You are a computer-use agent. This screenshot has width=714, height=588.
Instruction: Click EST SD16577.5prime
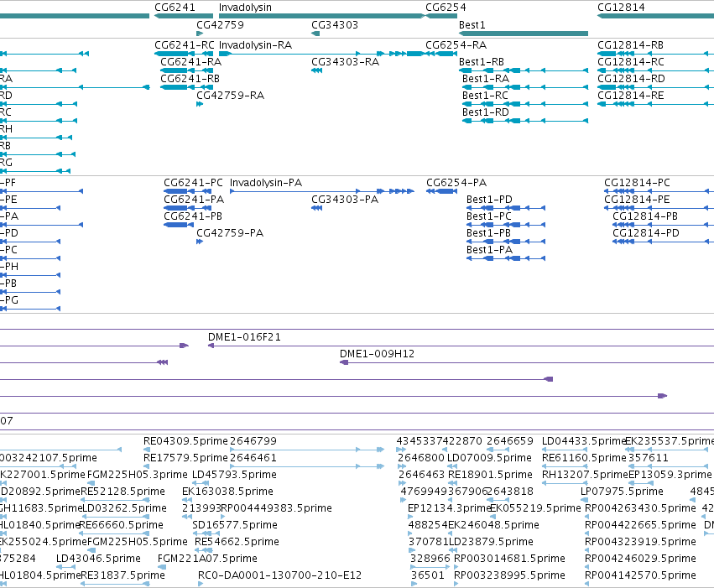pyautogui.click(x=235, y=525)
